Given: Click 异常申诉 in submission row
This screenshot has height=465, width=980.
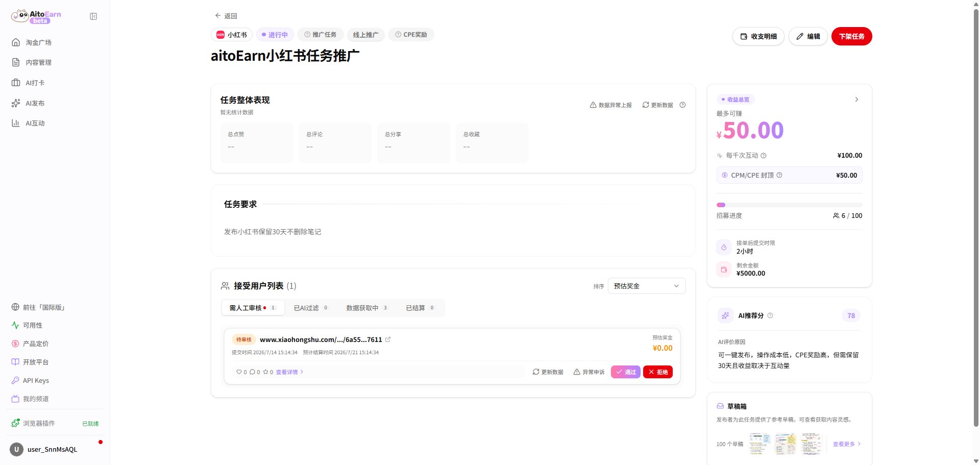Looking at the screenshot, I should (589, 372).
